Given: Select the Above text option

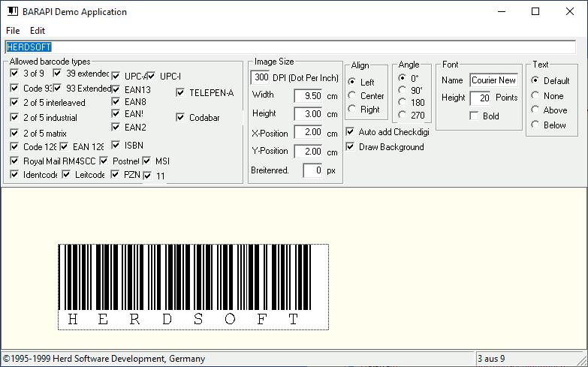Looking at the screenshot, I should pyautogui.click(x=535, y=110).
